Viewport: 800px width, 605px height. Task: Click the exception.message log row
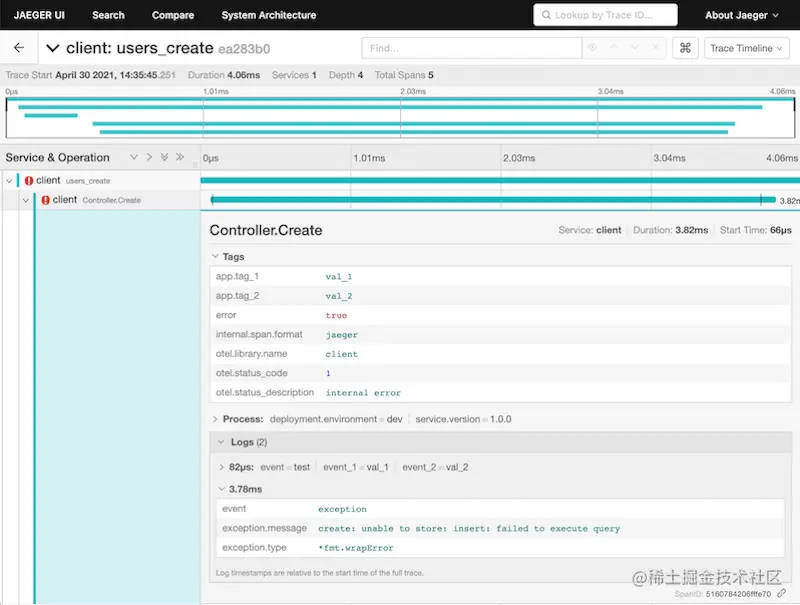[x=501, y=528]
